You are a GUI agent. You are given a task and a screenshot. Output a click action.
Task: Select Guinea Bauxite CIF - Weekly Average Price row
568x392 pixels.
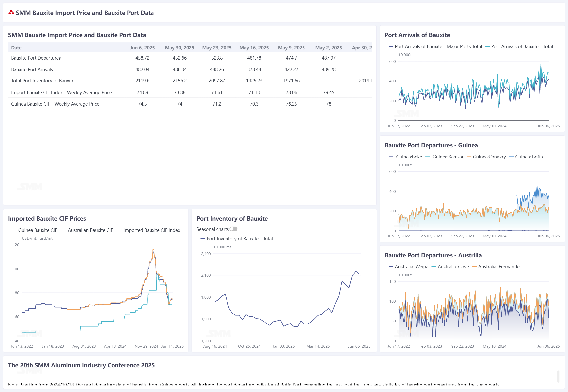pyautogui.click(x=190, y=104)
